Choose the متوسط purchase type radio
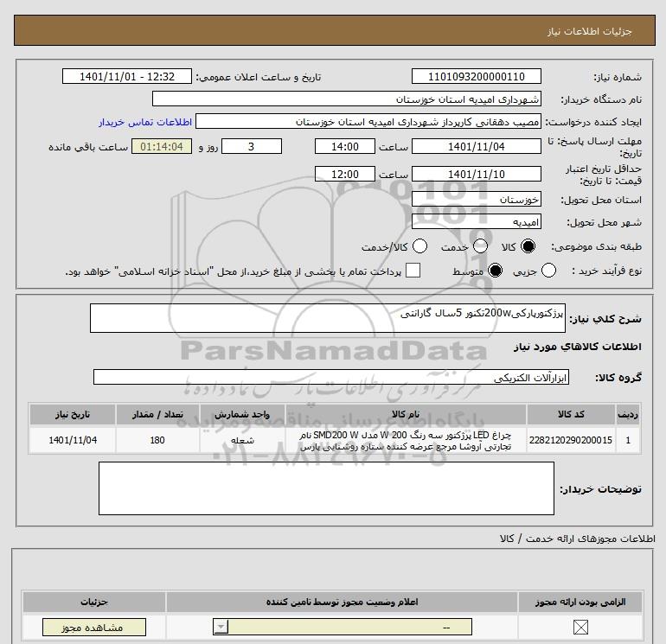The image size is (666, 644). coord(495,271)
